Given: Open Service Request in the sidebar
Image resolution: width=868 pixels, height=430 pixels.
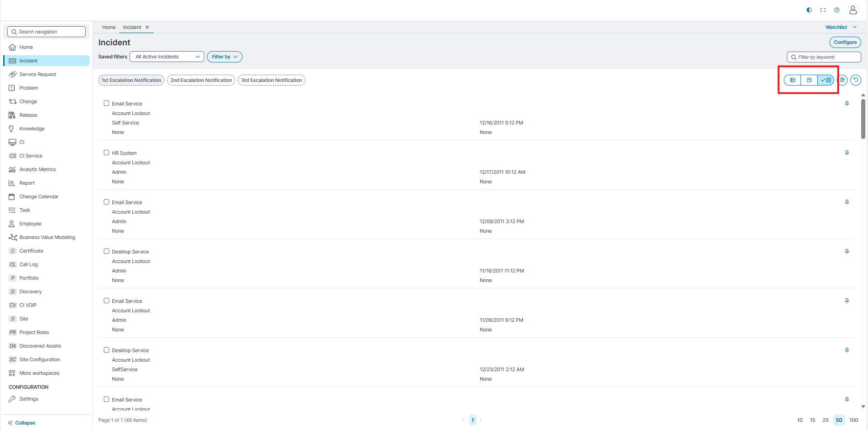Looking at the screenshot, I should [38, 74].
